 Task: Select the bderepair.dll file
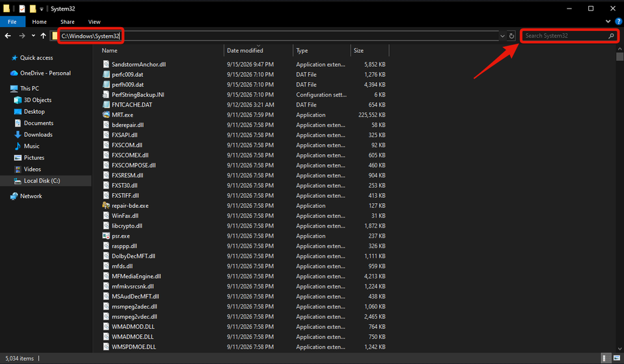pos(128,125)
